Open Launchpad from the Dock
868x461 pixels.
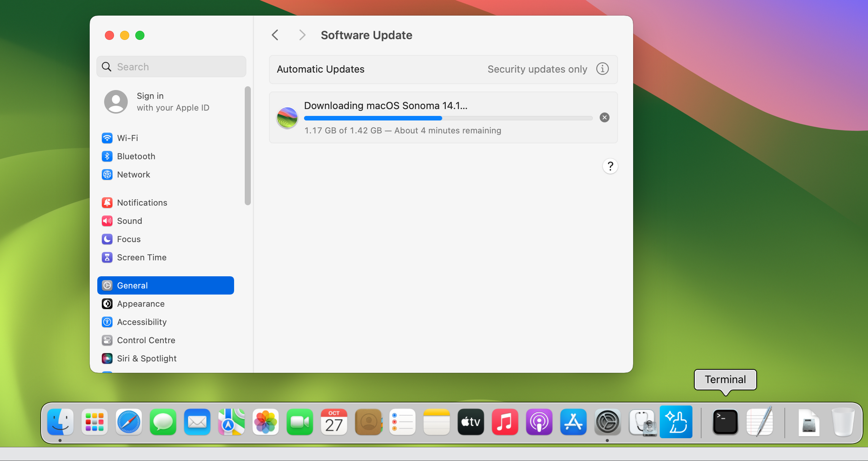[95, 422]
